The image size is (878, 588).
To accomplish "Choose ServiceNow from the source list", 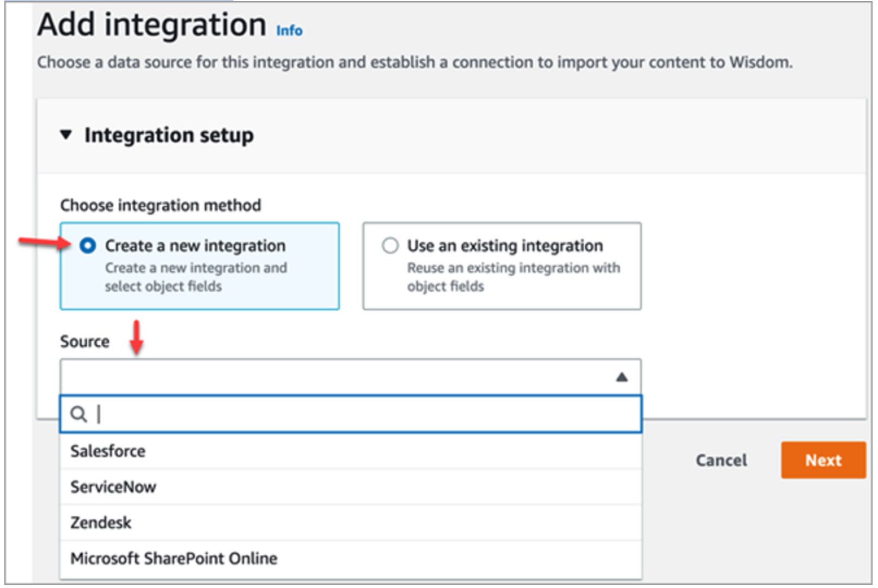I will (x=113, y=487).
